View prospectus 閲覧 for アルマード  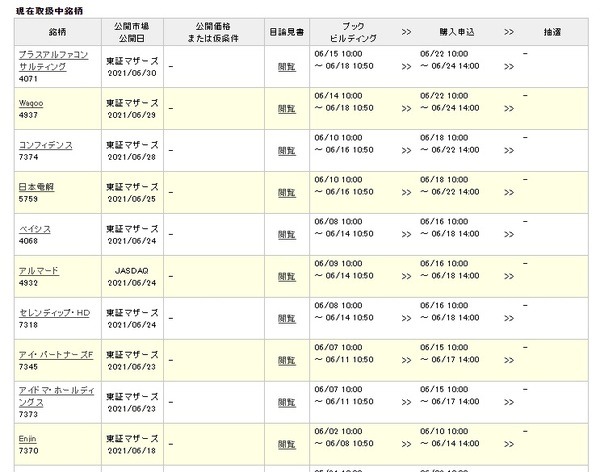(287, 276)
